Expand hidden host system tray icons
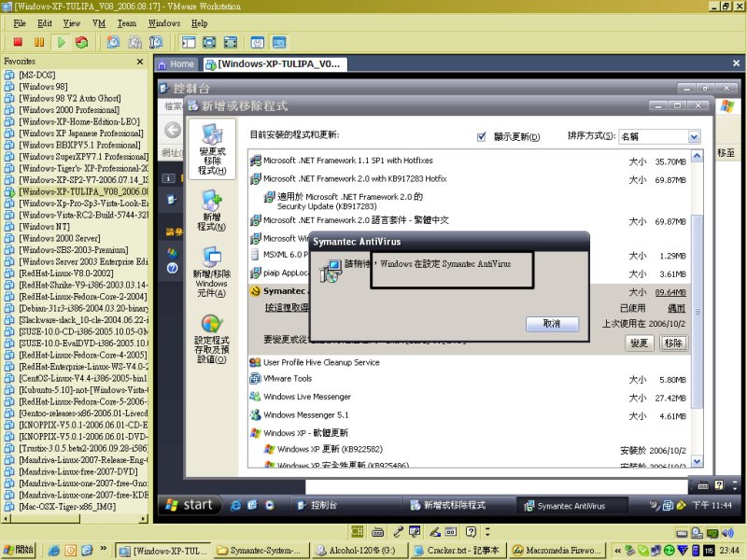Image resolution: width=747 pixels, height=560 pixels. click(618, 551)
